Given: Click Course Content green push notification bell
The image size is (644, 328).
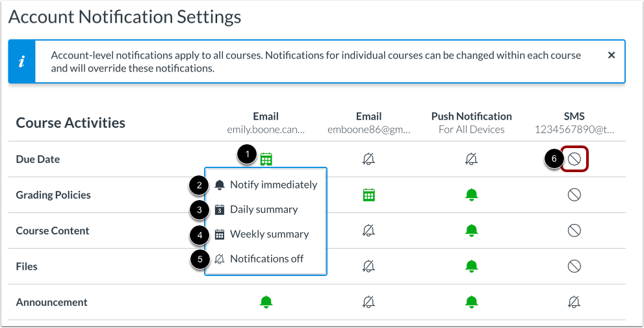Looking at the screenshot, I should (472, 231).
